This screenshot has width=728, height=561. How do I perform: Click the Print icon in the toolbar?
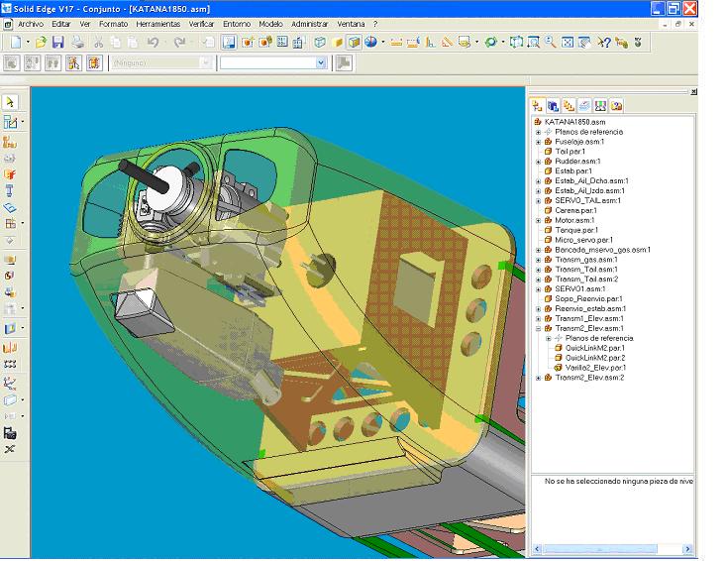[78, 43]
